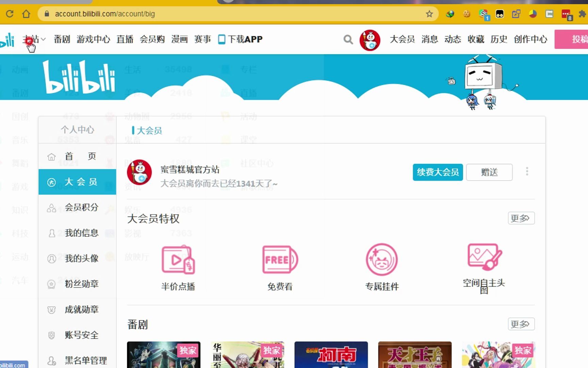This screenshot has width=588, height=368.
Task: Select 我的信息 in the sidebar
Action: tap(77, 233)
